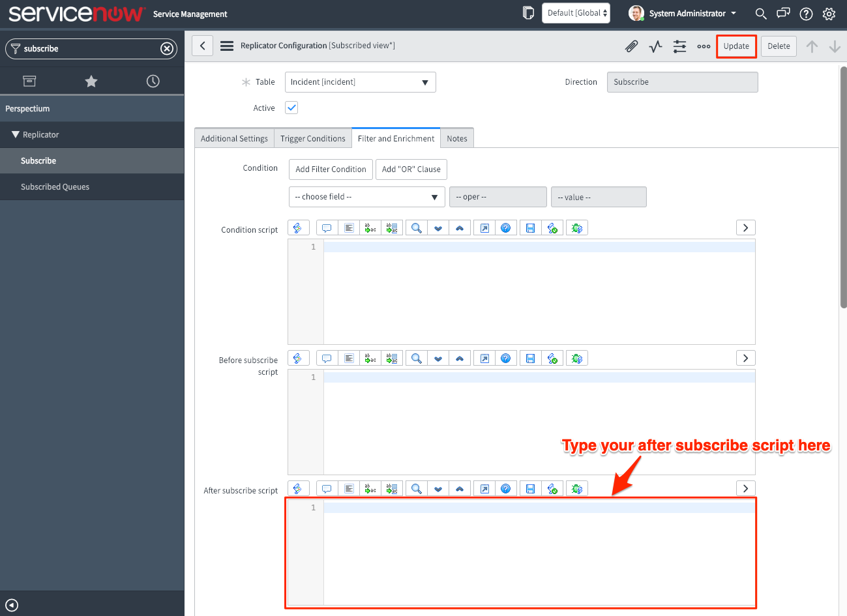
Task: Click Replace icon in Condition script toolbar
Action: pos(370,227)
